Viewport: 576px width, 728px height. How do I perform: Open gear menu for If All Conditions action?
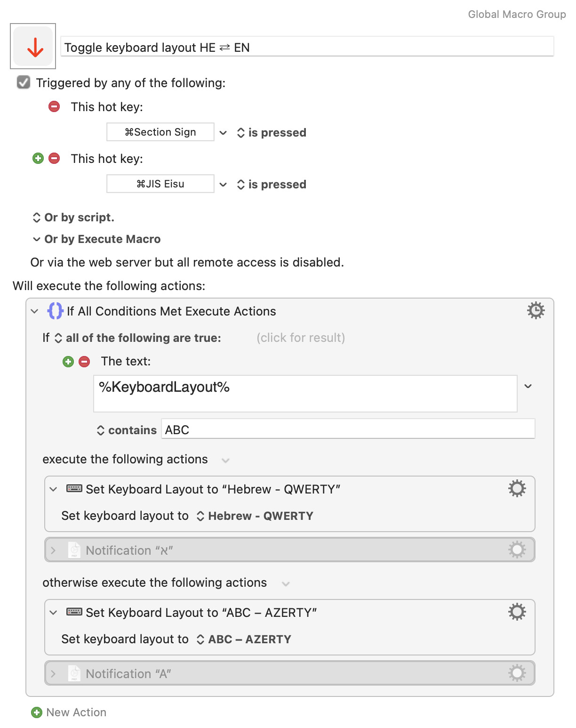click(536, 311)
